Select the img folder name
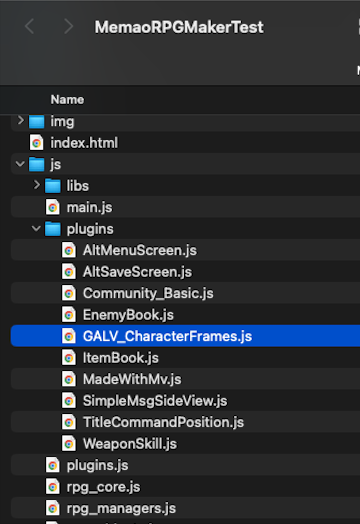 point(62,121)
